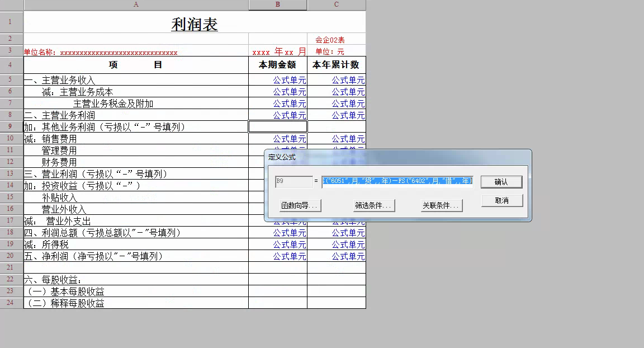This screenshot has width=644, height=348.
Task: Click 本年累计数 formula cell for 销售费用
Action: [x=337, y=138]
